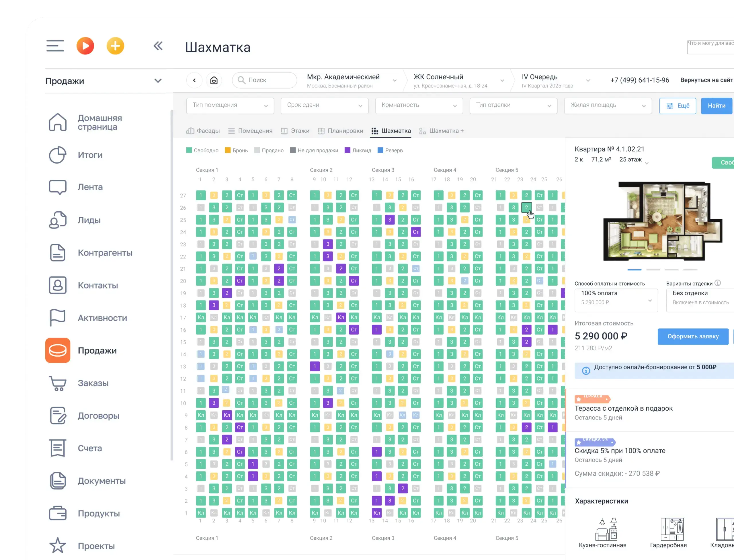Switch to Этажи tab
This screenshot has height=560, width=734.
tap(295, 131)
